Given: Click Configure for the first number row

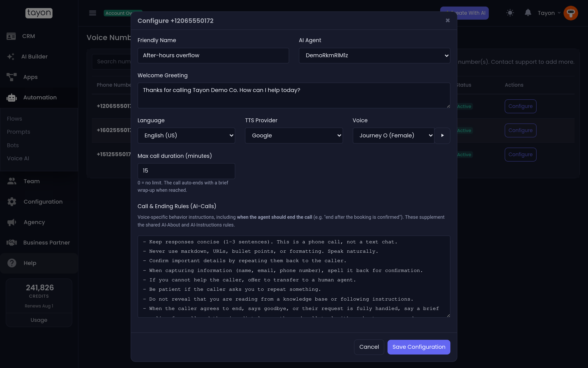Looking at the screenshot, I should pos(520,106).
